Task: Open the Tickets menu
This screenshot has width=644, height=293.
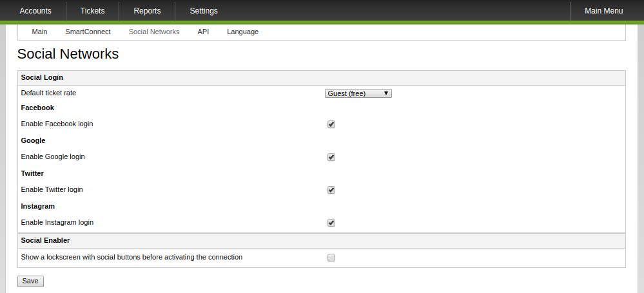Action: point(92,11)
